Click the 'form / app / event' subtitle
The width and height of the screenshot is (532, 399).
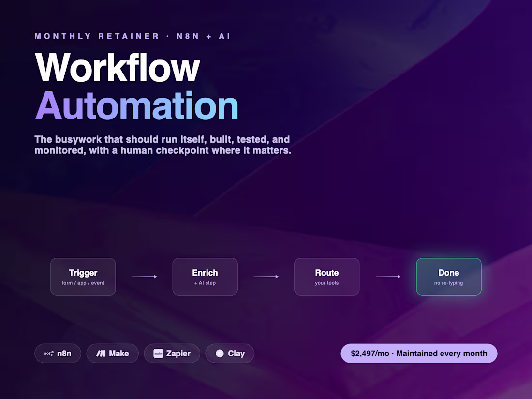point(83,283)
